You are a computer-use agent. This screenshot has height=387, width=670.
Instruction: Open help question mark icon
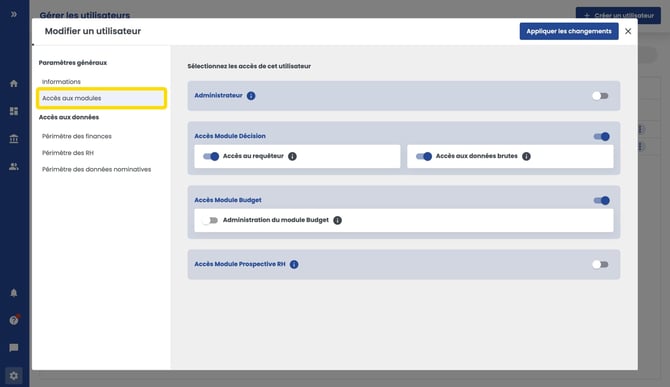tap(14, 320)
